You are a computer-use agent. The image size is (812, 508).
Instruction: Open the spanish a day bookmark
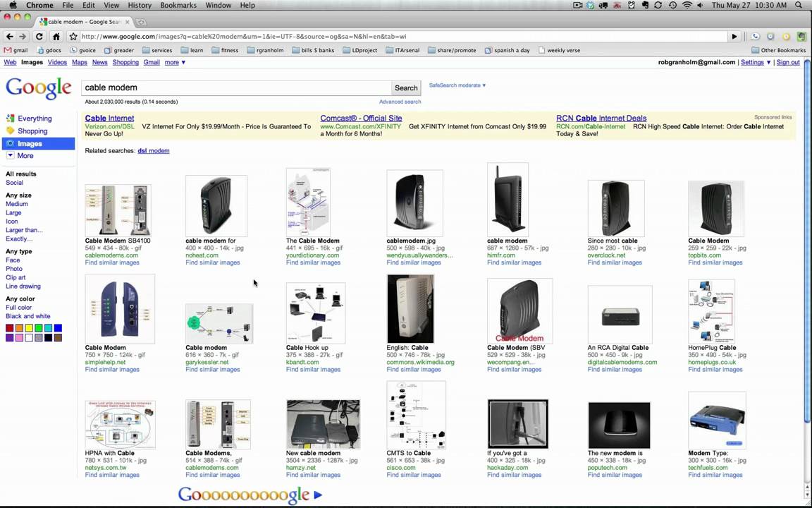point(507,50)
